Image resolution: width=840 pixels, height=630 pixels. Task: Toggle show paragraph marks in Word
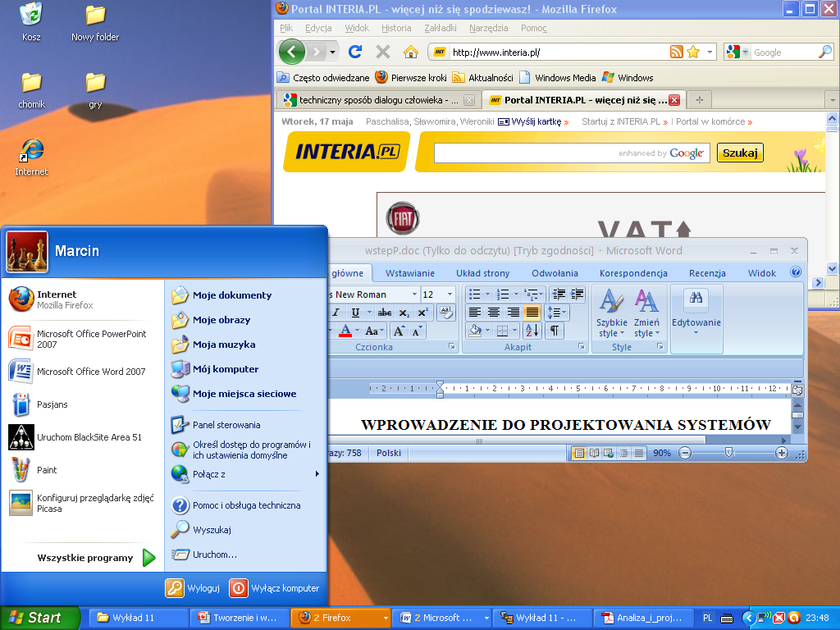point(555,331)
